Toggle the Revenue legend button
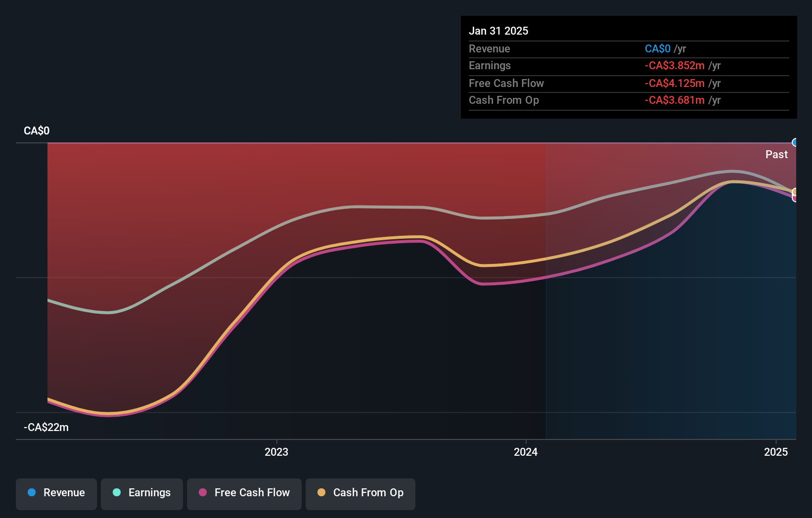The height and width of the screenshot is (518, 812). point(56,494)
